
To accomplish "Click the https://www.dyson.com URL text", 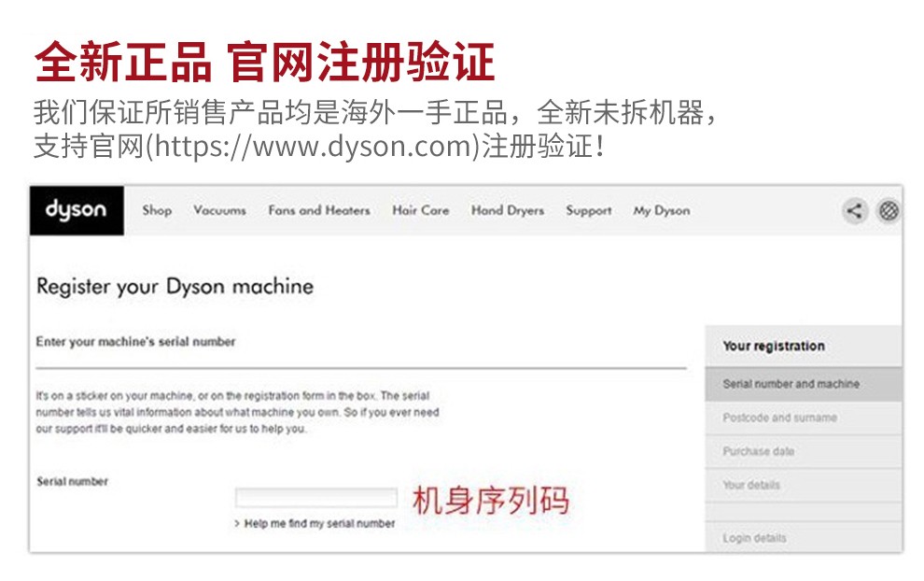I will coord(315,146).
